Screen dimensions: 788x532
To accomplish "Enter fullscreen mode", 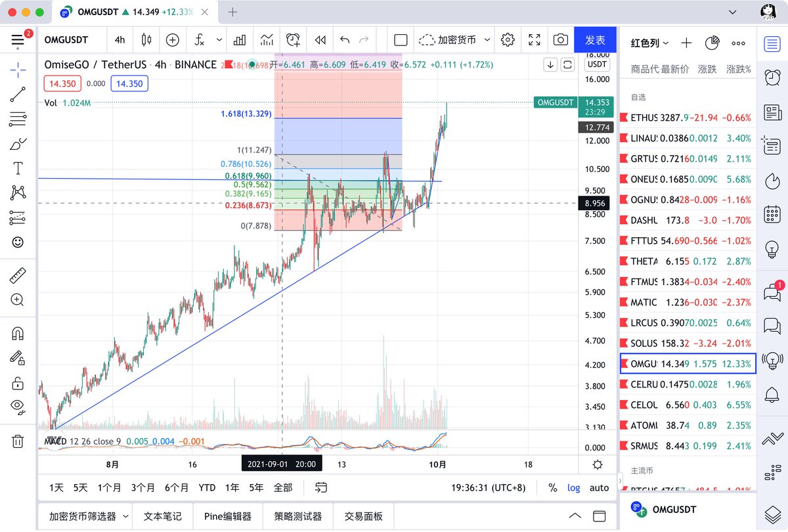I will click(x=535, y=40).
